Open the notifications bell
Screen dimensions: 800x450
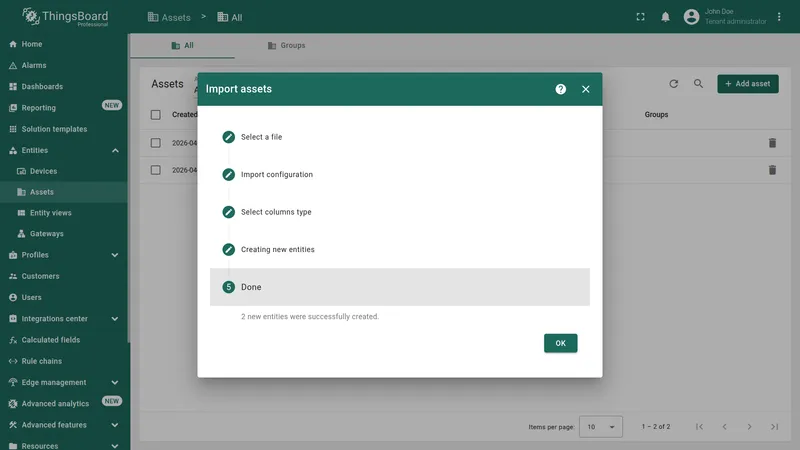[x=665, y=17]
